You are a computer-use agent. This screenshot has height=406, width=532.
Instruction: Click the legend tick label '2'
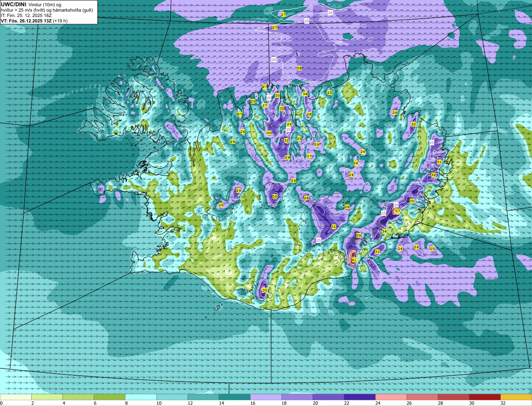pyautogui.click(x=32, y=403)
